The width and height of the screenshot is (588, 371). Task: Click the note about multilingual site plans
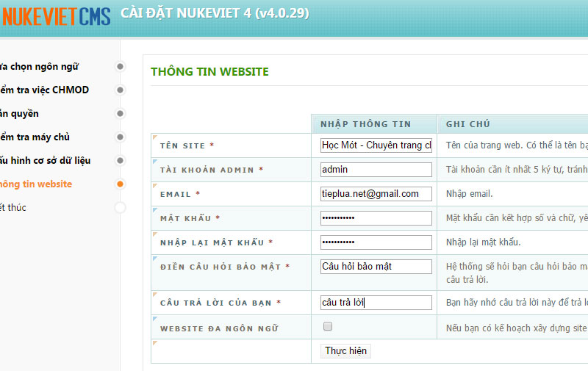[x=517, y=328]
